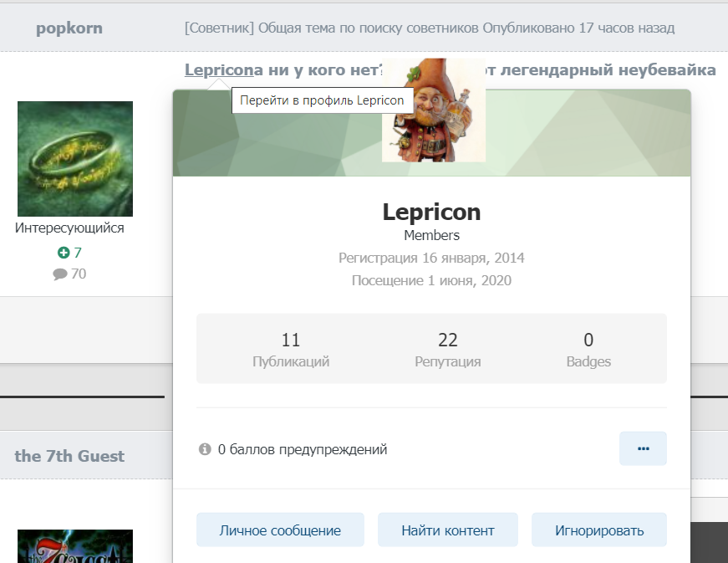Click popkorn's green plus reputation icon
The image size is (728, 563).
(64, 253)
